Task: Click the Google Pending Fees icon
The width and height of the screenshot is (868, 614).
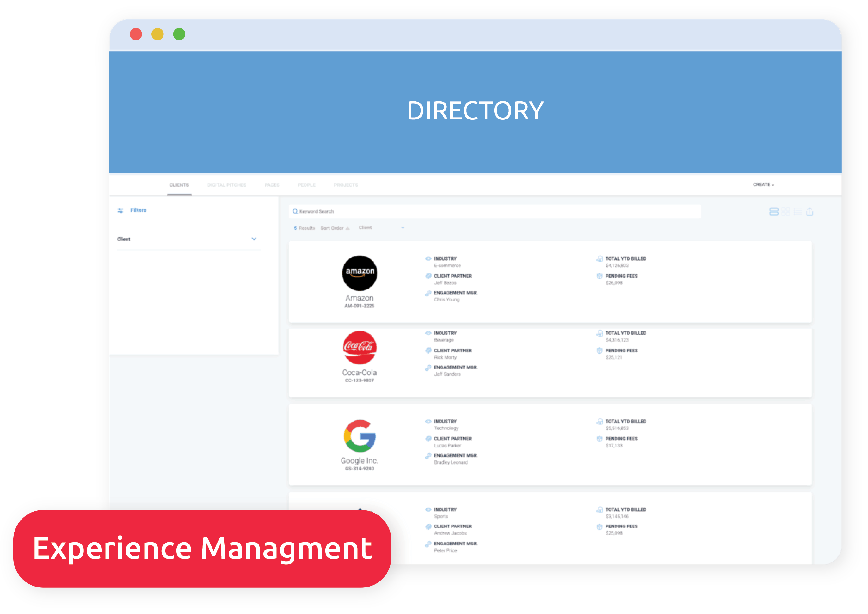Action: (x=600, y=439)
